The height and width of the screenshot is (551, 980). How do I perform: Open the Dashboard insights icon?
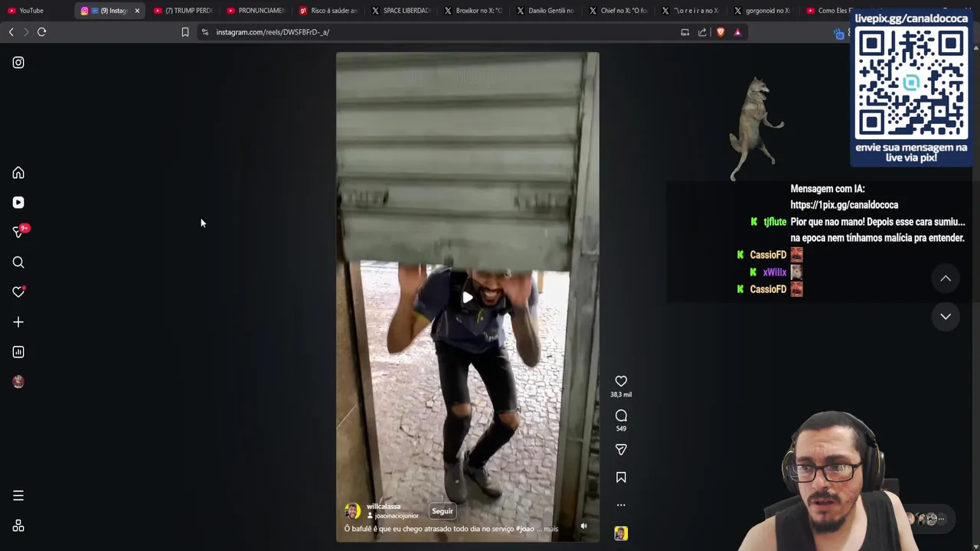18,352
